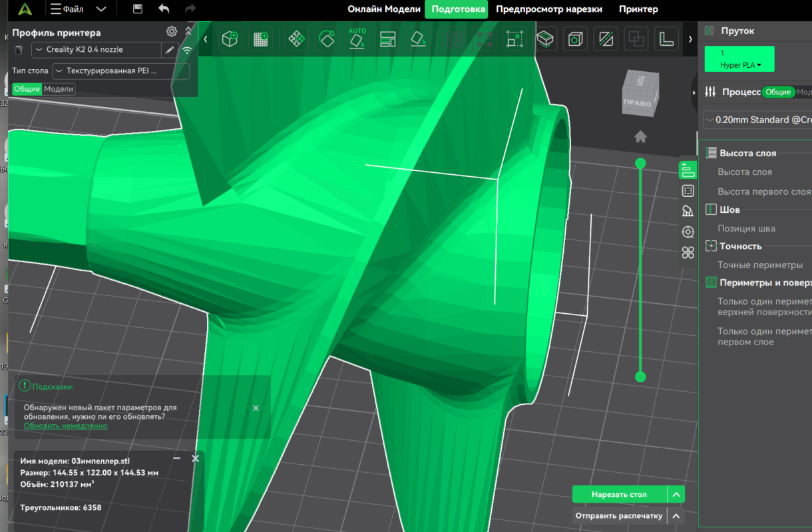Select the Scale tool icon
Screen dimensions: 812x532
514,40
